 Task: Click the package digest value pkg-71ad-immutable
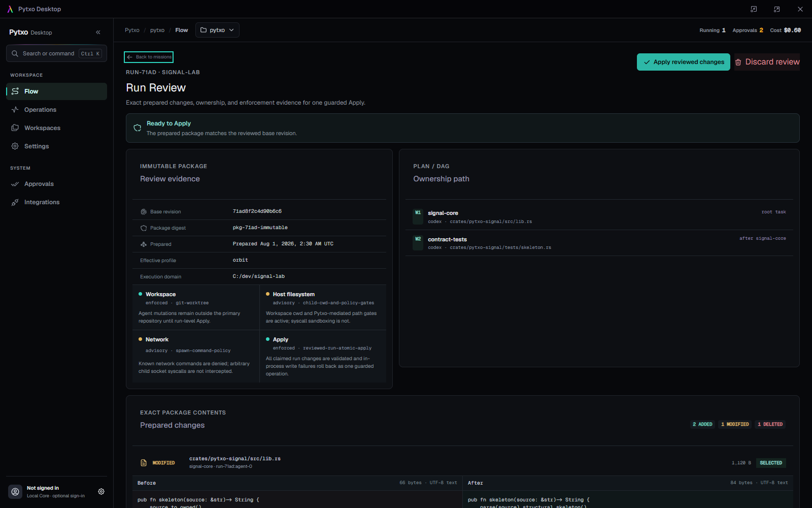(260, 228)
